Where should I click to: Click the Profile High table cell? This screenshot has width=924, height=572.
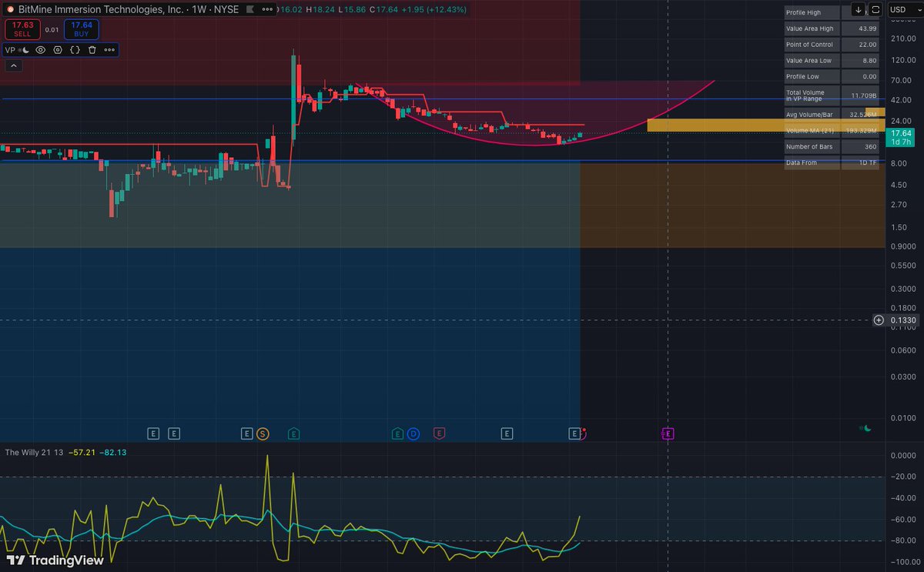coord(812,12)
